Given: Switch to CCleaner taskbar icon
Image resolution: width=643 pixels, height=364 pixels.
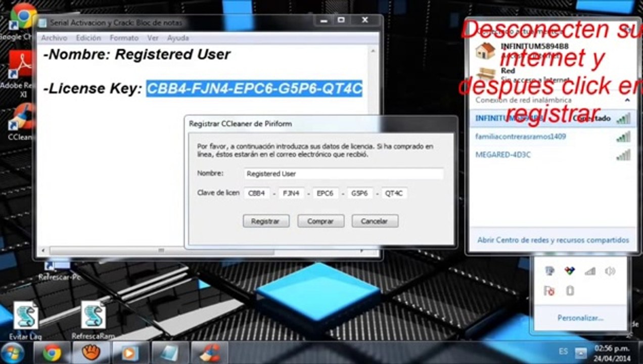Looking at the screenshot, I should point(209,352).
